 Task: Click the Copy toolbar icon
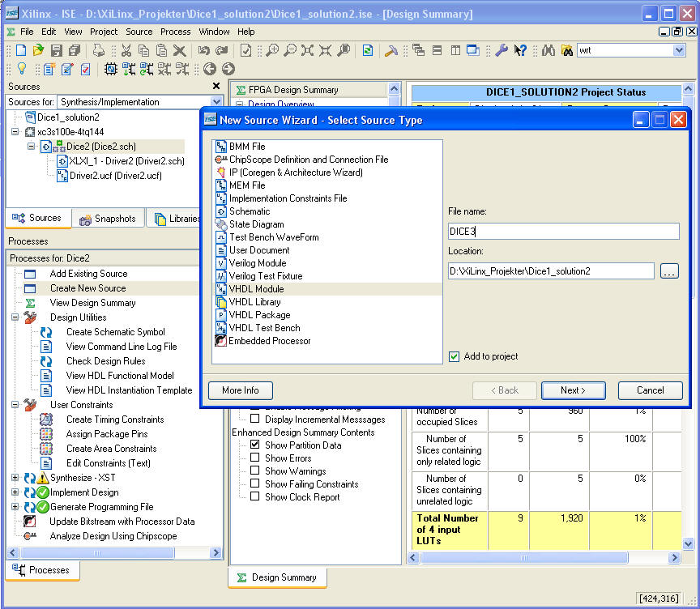coord(143,50)
